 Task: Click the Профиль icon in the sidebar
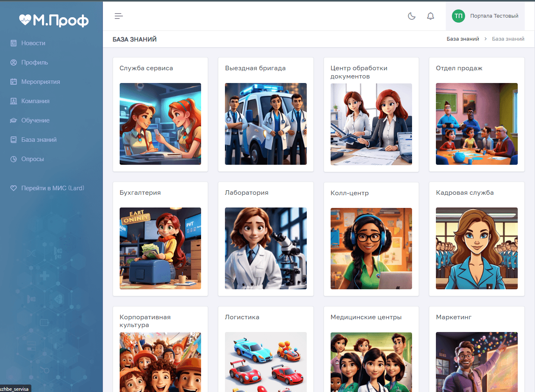(14, 62)
